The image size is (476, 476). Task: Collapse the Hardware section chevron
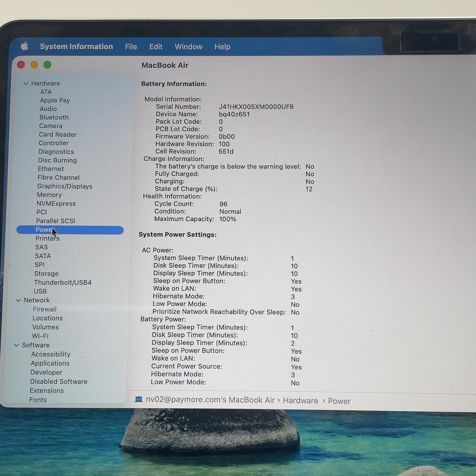(26, 84)
